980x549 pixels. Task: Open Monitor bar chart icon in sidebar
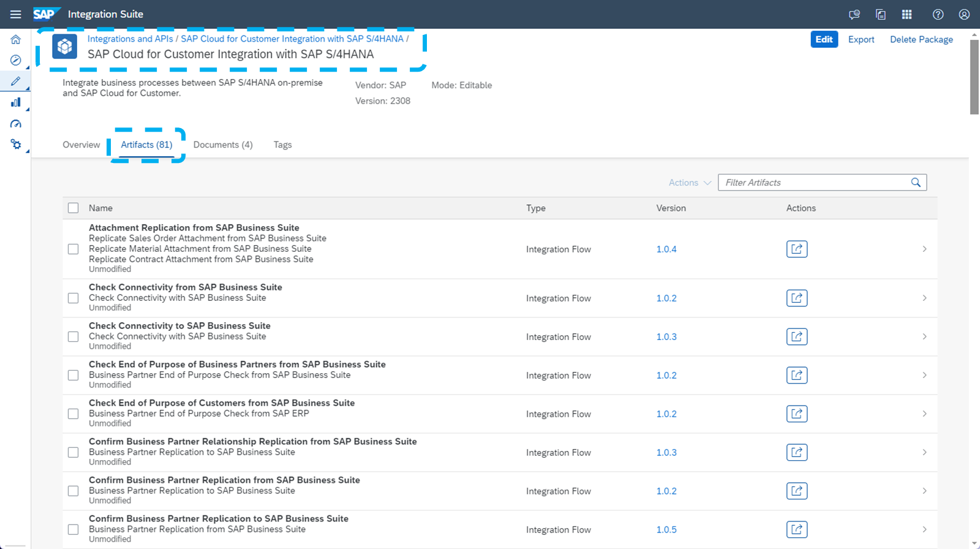point(16,102)
